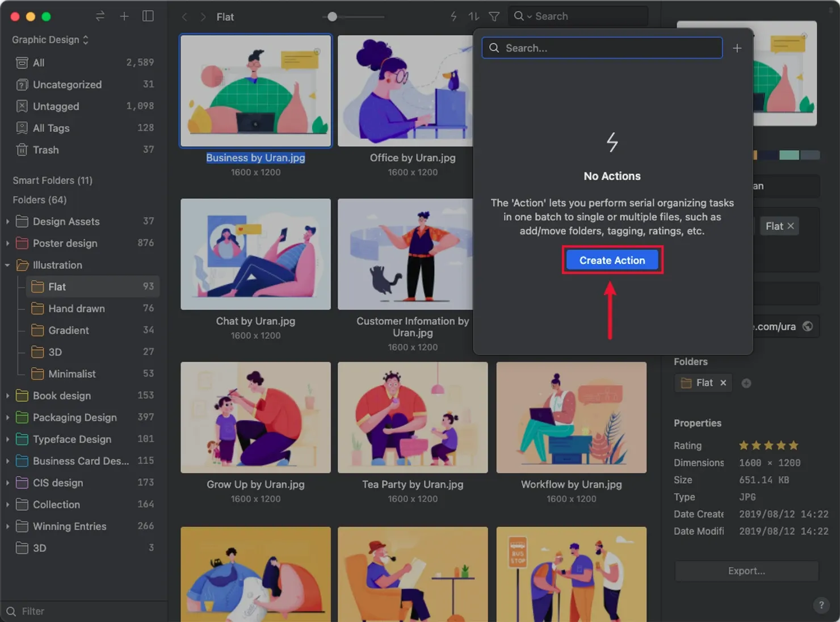Select the Untagged sidebar item
Image resolution: width=840 pixels, height=622 pixels.
56,106
